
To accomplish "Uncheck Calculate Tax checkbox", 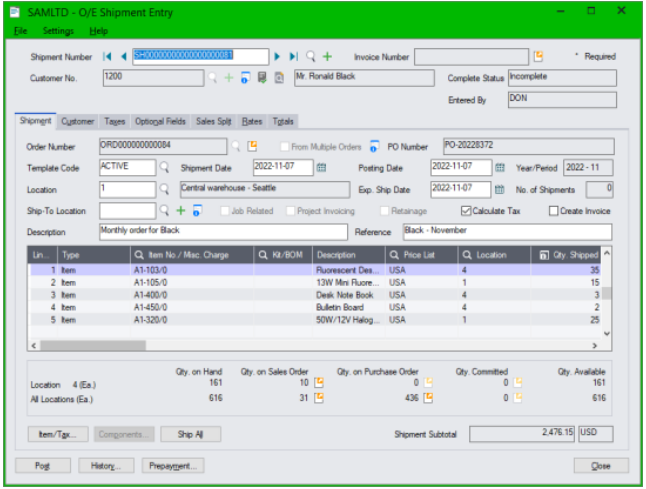I will [x=466, y=211].
